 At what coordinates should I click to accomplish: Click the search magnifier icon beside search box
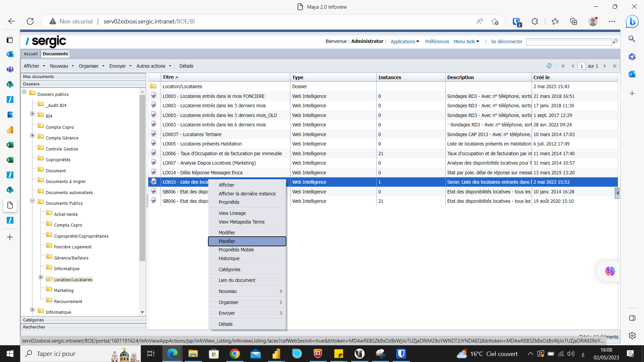point(615,41)
